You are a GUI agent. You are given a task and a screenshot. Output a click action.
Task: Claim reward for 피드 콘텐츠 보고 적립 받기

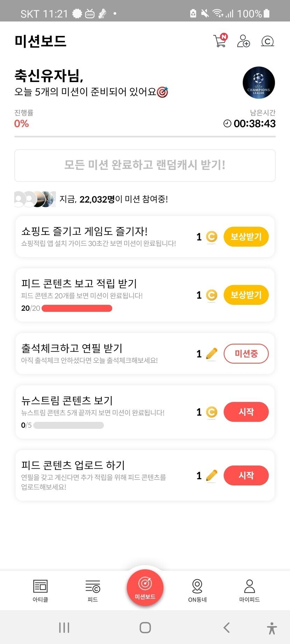tap(246, 295)
